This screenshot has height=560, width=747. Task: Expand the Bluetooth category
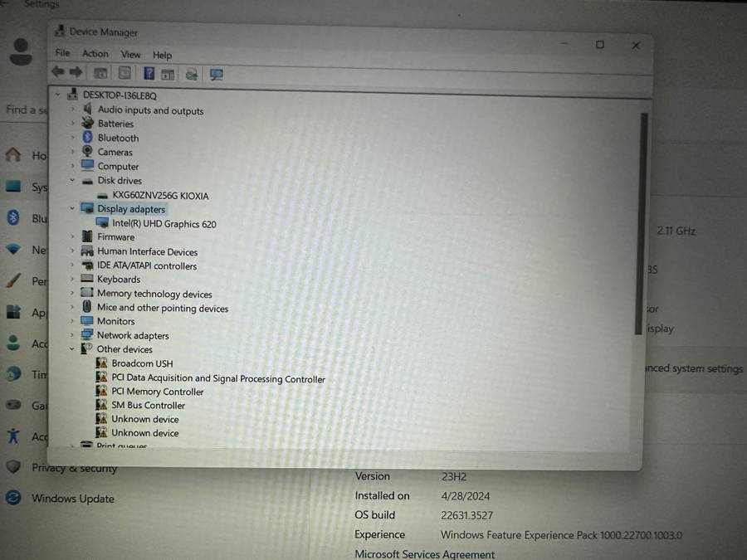coord(73,138)
